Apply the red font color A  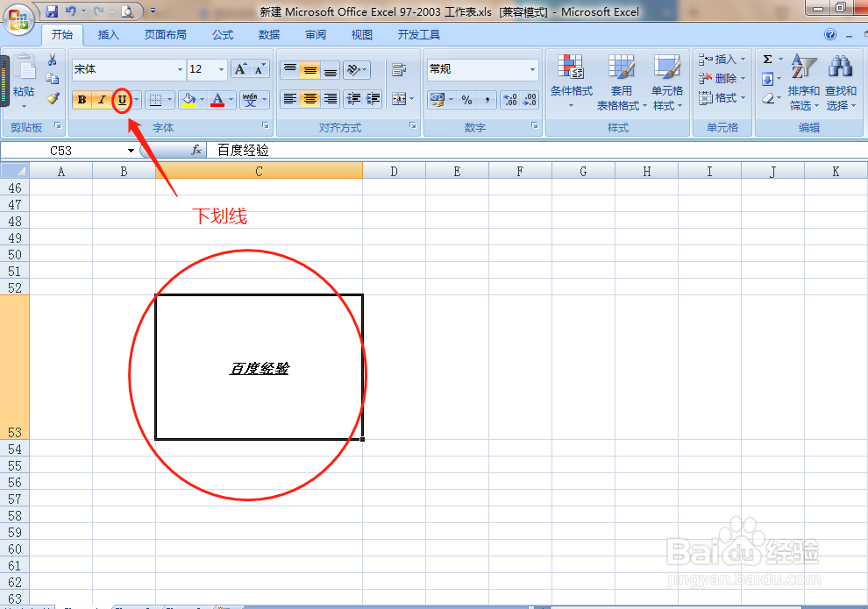coord(218,100)
